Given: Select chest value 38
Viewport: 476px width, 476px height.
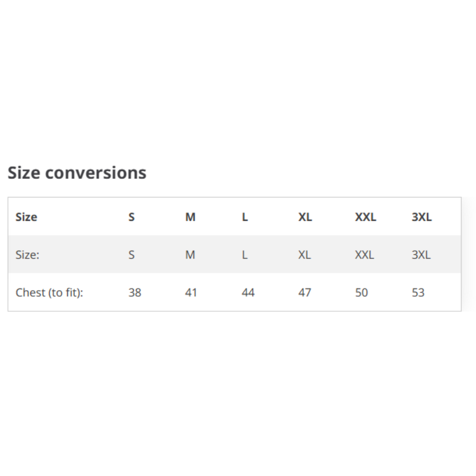Looking at the screenshot, I should click(135, 293).
